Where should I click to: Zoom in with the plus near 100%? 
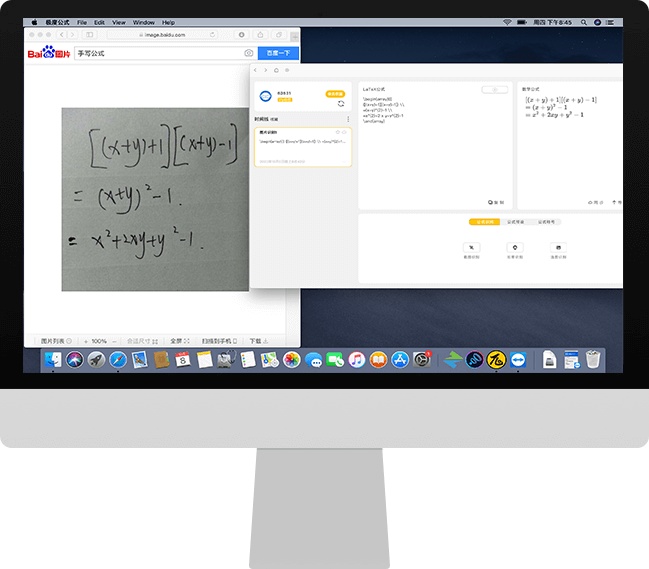click(86, 341)
